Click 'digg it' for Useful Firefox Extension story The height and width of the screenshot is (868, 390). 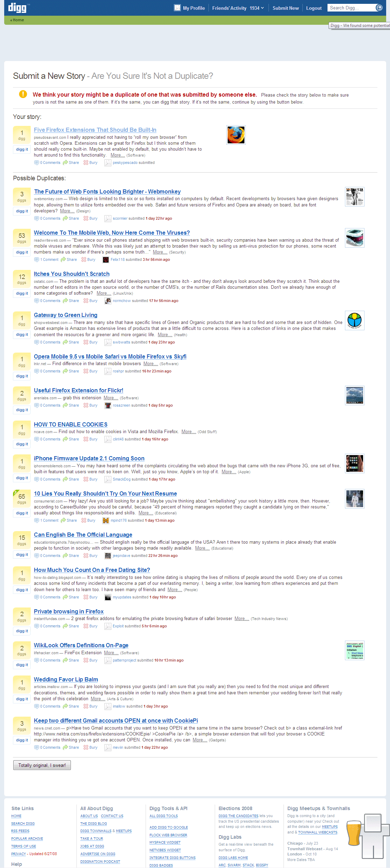click(22, 410)
